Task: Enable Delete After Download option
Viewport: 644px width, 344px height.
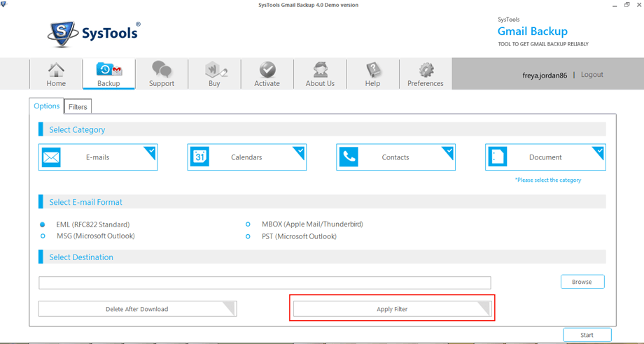Action: [x=138, y=309]
